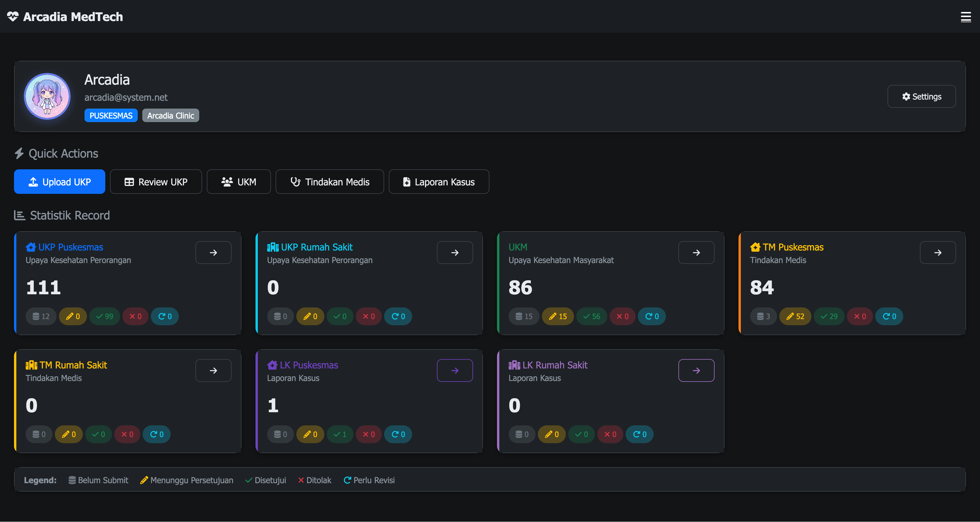Screen dimensions: 980x522
Task: Select the PUSKESMAS role badge
Action: tap(111, 115)
